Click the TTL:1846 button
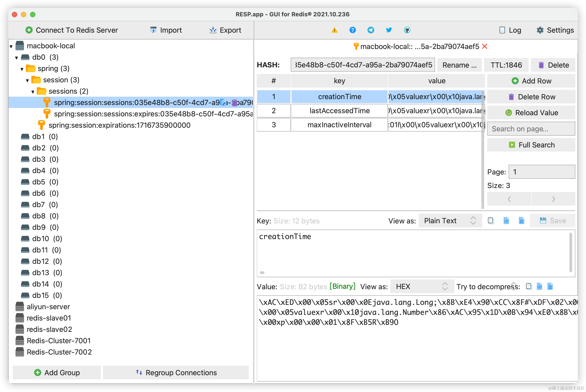The width and height of the screenshot is (586, 392). pyautogui.click(x=506, y=65)
